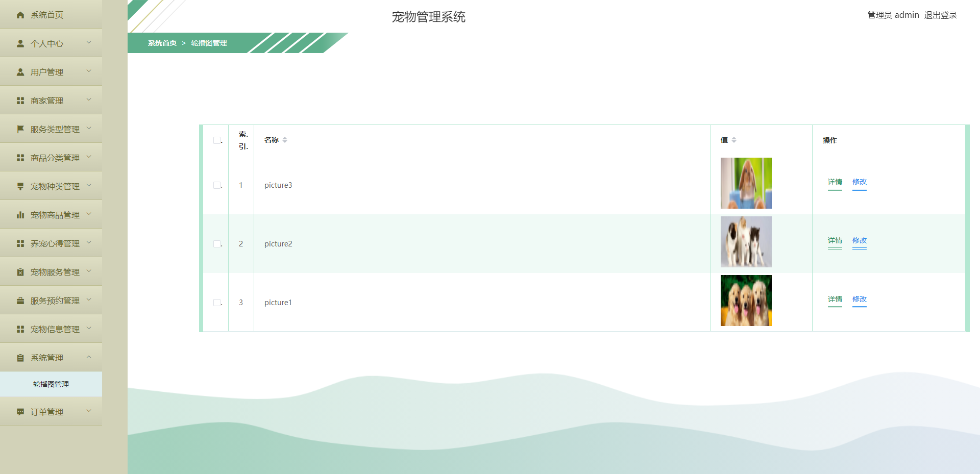Click the 系统首页 home icon
Screen dimensions: 980x474
tap(20, 15)
